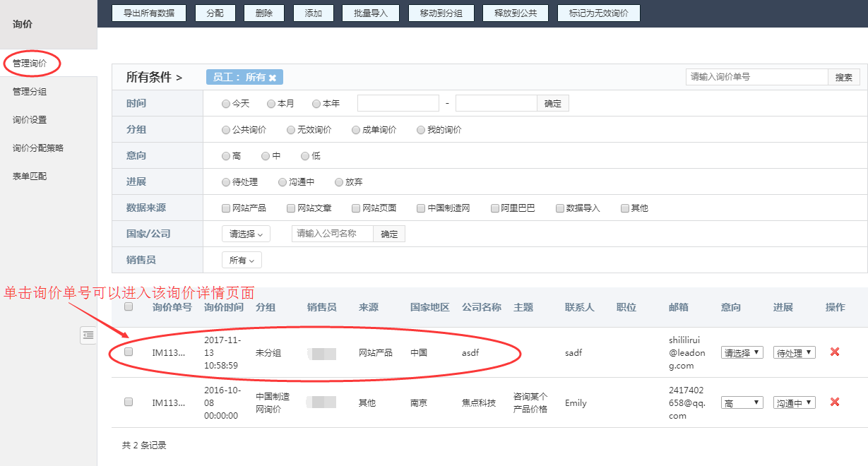Viewport: 868px width, 466px height.
Task: Collapse the sidebar with the list icon
Action: (x=88, y=335)
